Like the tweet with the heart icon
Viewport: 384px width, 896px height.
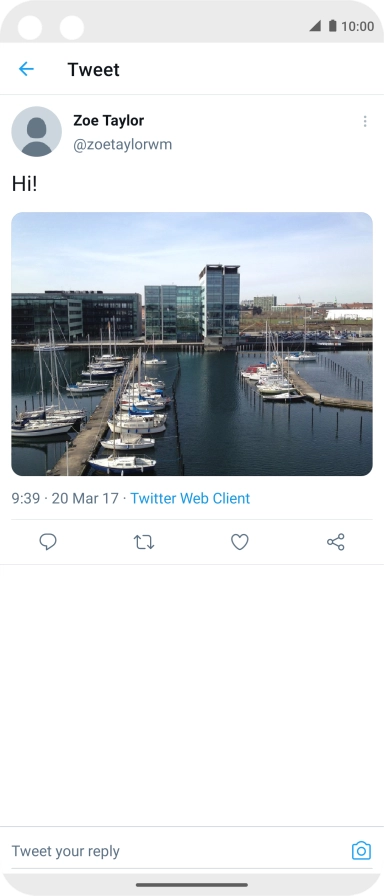(x=239, y=542)
